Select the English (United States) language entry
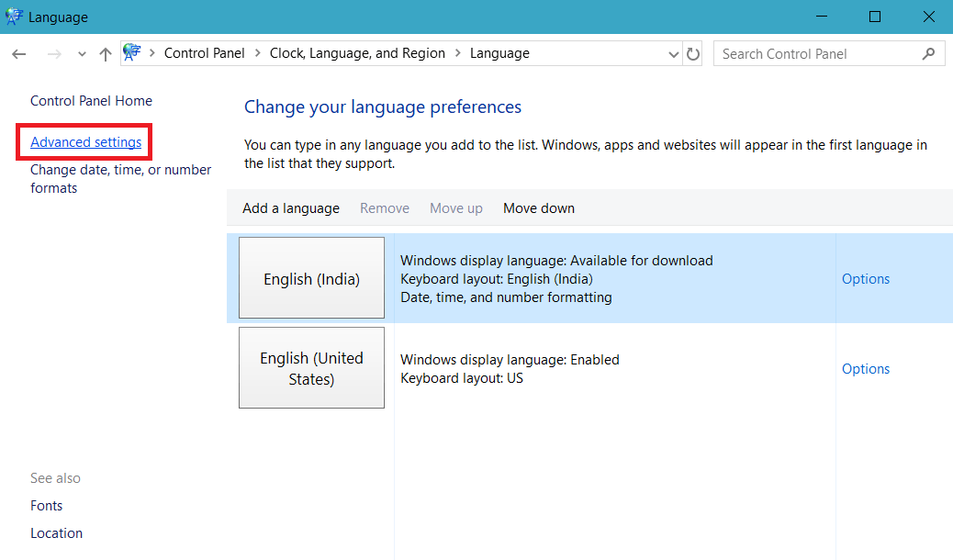953x560 pixels. click(x=311, y=367)
